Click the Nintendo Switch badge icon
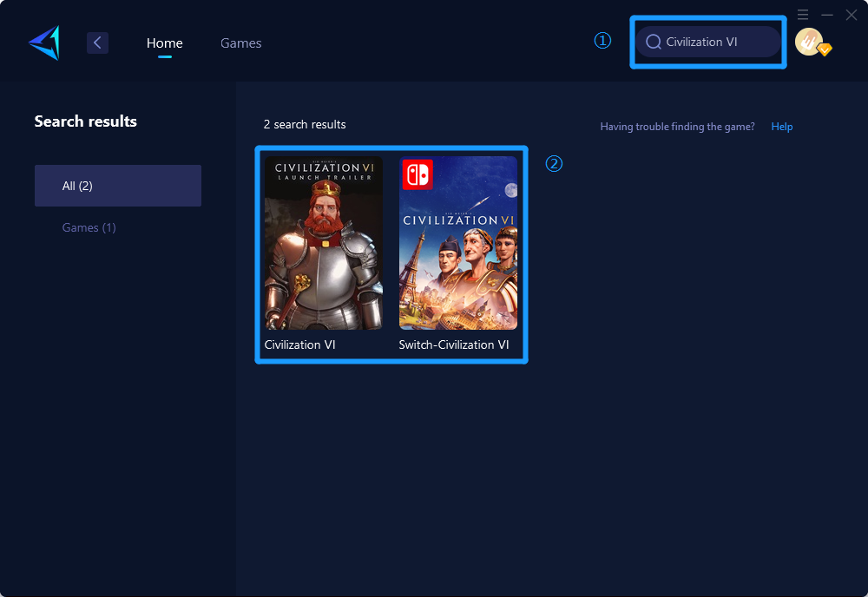Image resolution: width=868 pixels, height=597 pixels. tap(418, 174)
